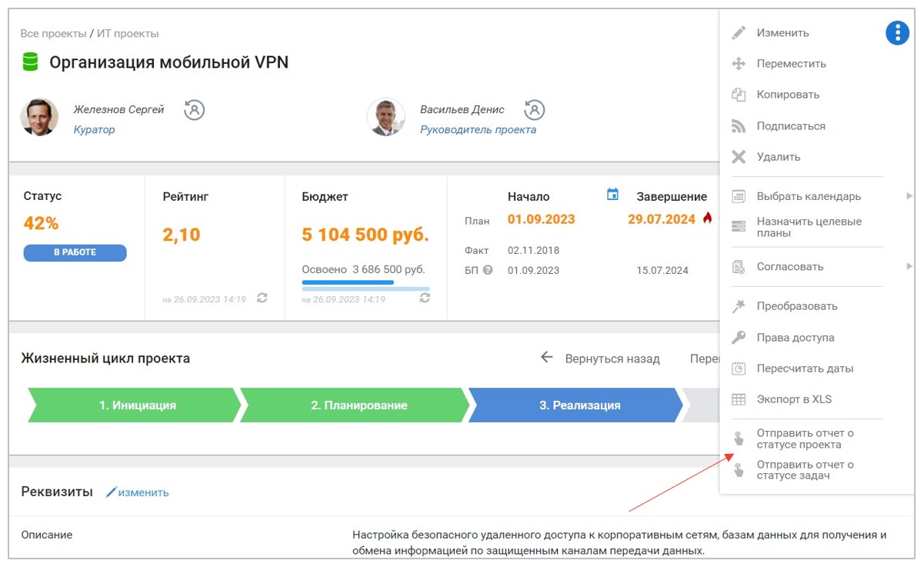Image resolution: width=924 pixels, height=567 pixels.
Task: Click the help question icon near БП
Action: [487, 271]
